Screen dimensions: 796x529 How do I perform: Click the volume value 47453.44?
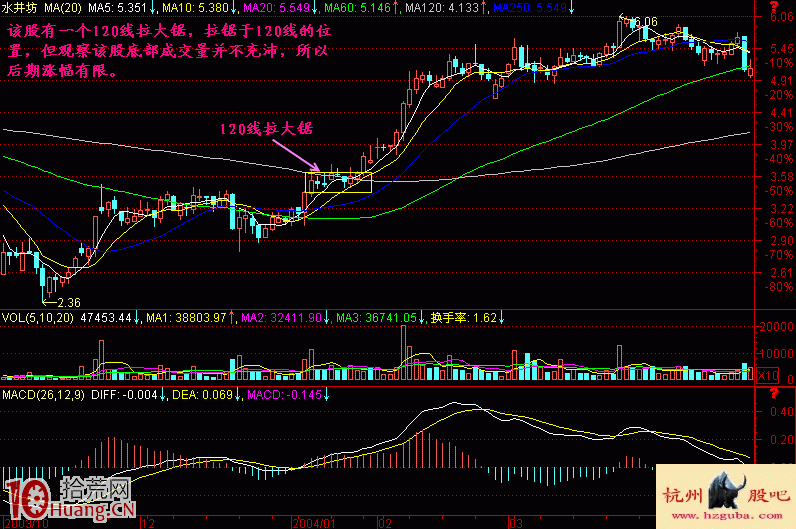point(106,318)
